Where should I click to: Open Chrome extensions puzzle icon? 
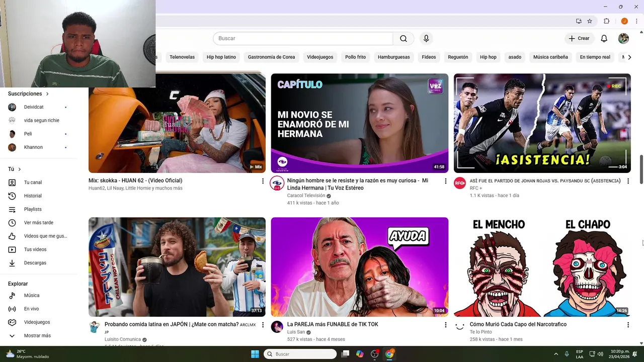(x=606, y=21)
